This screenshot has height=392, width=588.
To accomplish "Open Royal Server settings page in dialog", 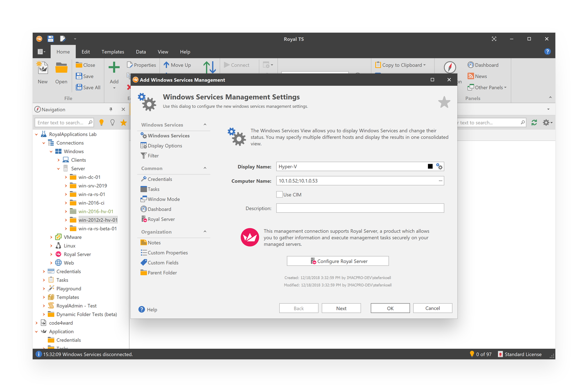I will 161,219.
